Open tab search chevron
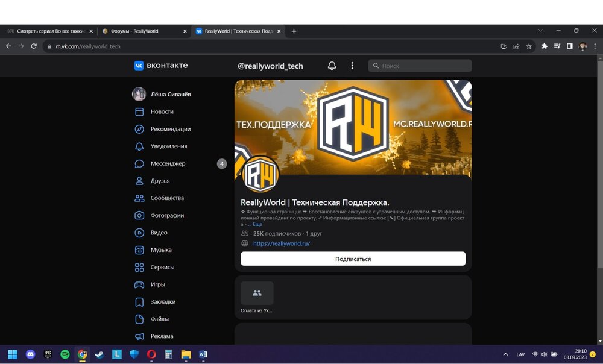The width and height of the screenshot is (603, 364). tap(540, 30)
